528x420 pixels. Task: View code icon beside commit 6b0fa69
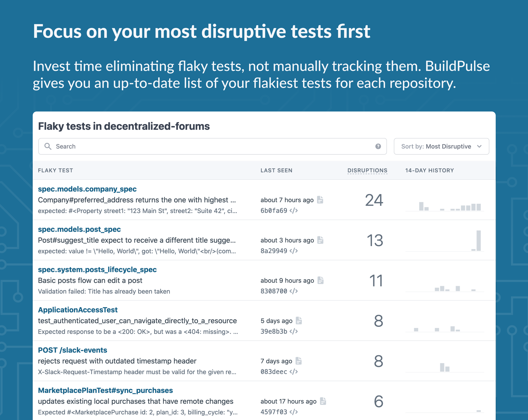coord(293,211)
